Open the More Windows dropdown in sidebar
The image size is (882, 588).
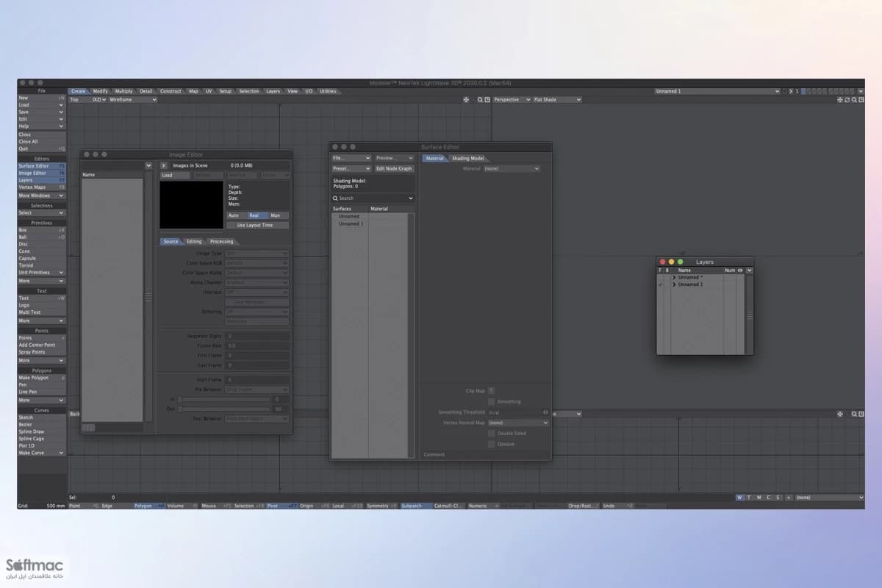point(41,196)
